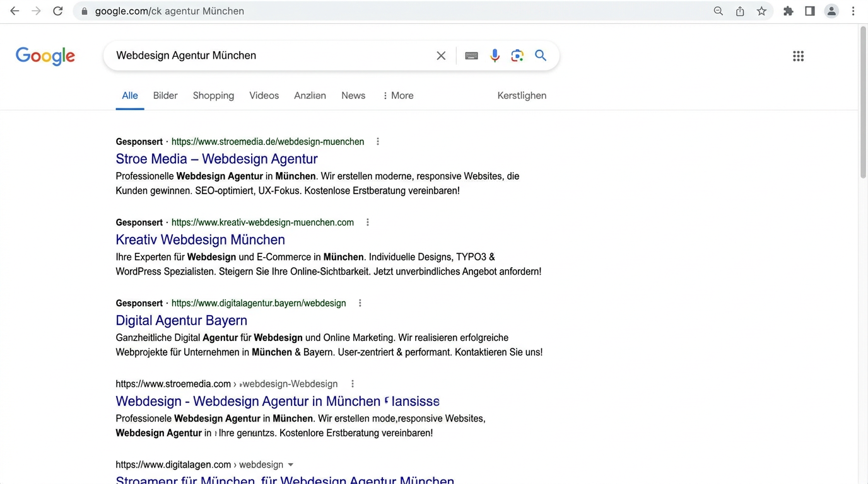Open options dots beside stroemedia.com result
Image resolution: width=868 pixels, height=484 pixels.
point(353,384)
